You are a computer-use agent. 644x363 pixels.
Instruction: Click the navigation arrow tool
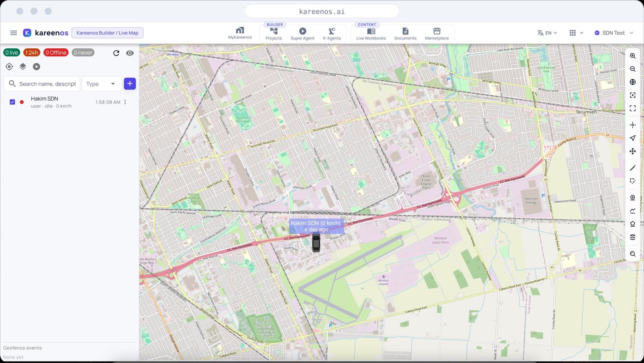point(633,138)
